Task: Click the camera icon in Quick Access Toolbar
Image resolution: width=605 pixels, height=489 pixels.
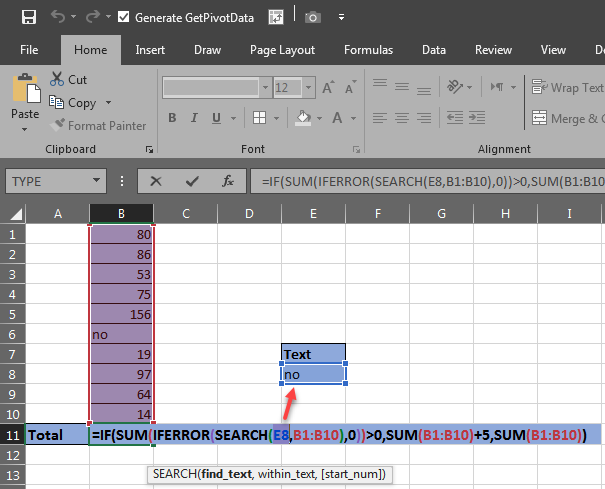Action: (x=313, y=17)
